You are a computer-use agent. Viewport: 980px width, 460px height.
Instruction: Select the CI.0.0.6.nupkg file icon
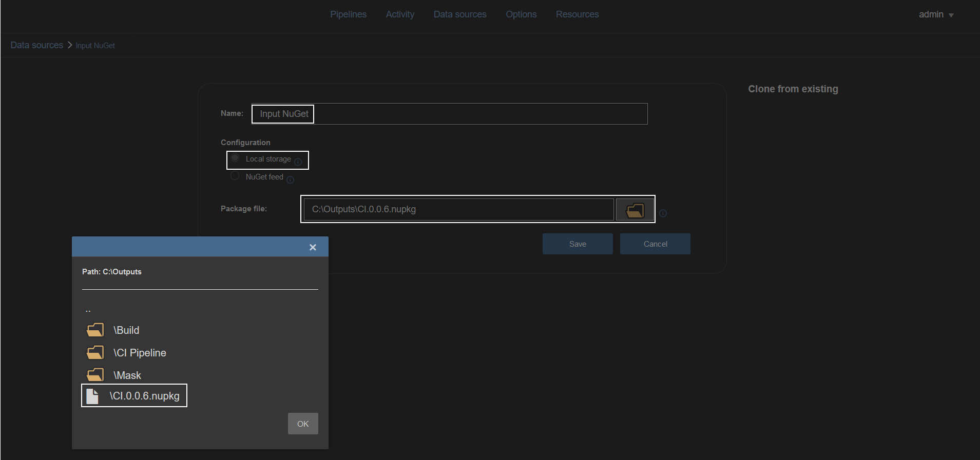pyautogui.click(x=92, y=396)
